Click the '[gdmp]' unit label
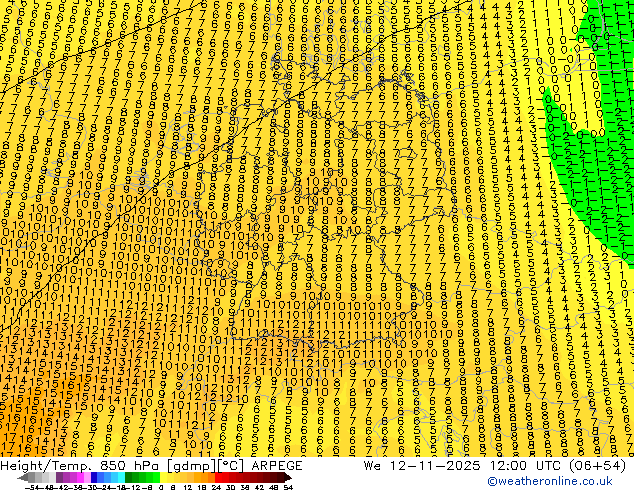 coord(192,466)
